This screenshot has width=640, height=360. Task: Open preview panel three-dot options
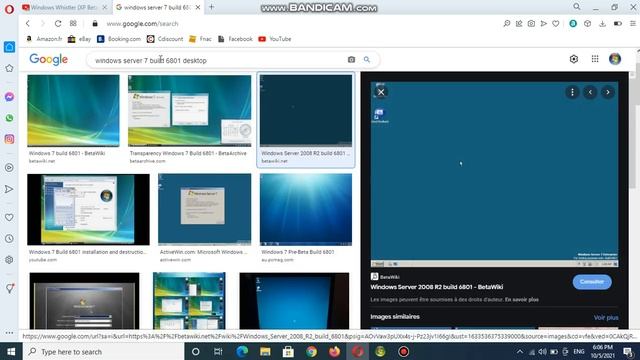pyautogui.click(x=572, y=92)
